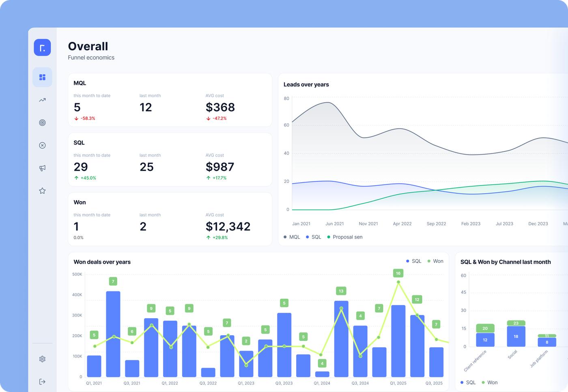The height and width of the screenshot is (392, 568).
Task: Click SQL last month value "25"
Action: coord(147,167)
